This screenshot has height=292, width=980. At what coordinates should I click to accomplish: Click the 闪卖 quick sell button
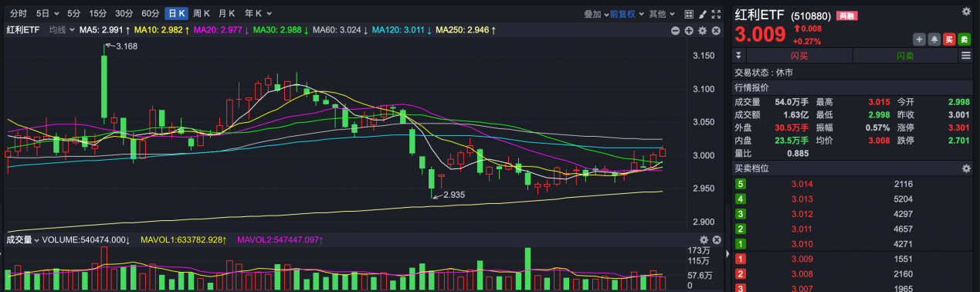tap(905, 56)
